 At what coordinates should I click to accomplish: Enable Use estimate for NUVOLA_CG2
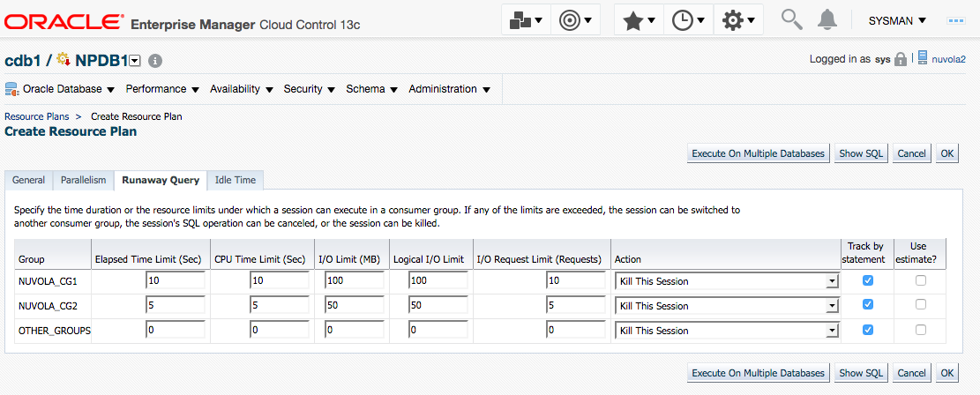(x=921, y=304)
